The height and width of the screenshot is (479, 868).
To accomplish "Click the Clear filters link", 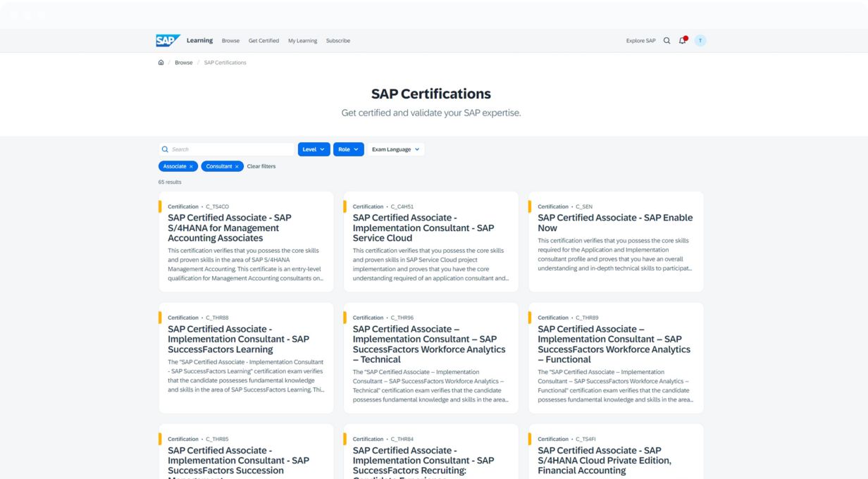I will 261,167.
